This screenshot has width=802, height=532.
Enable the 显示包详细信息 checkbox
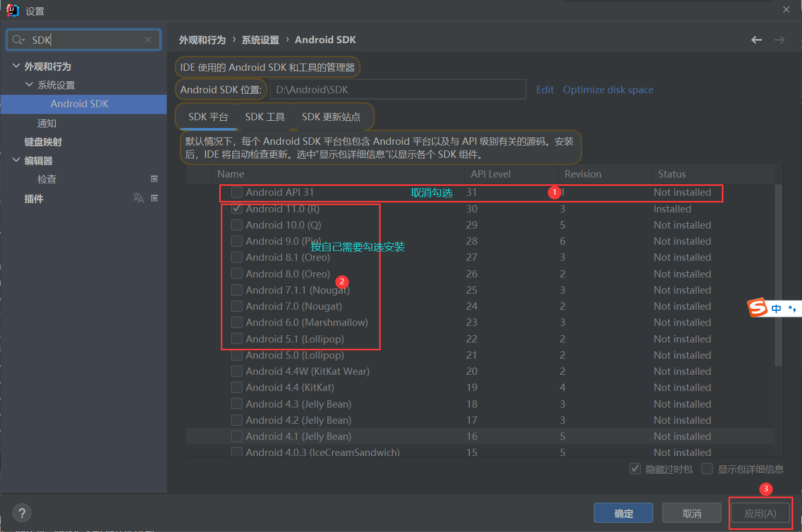[x=707, y=468]
